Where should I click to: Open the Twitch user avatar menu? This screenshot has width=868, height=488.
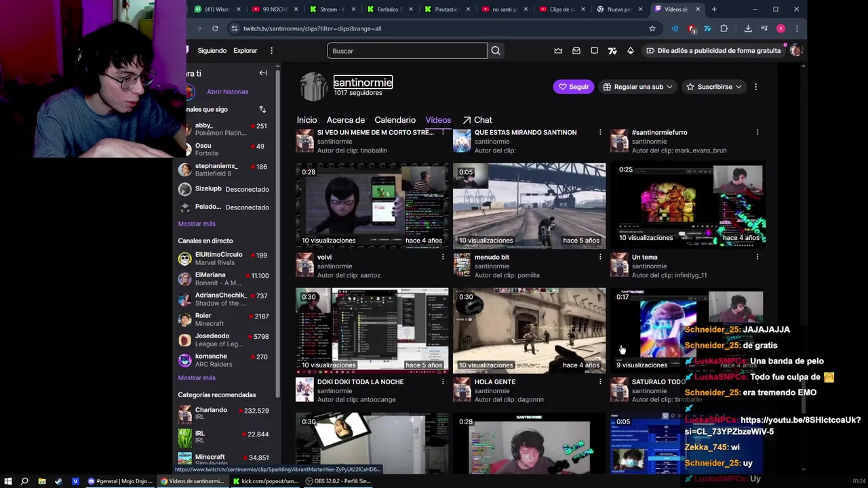pyautogui.click(x=795, y=51)
